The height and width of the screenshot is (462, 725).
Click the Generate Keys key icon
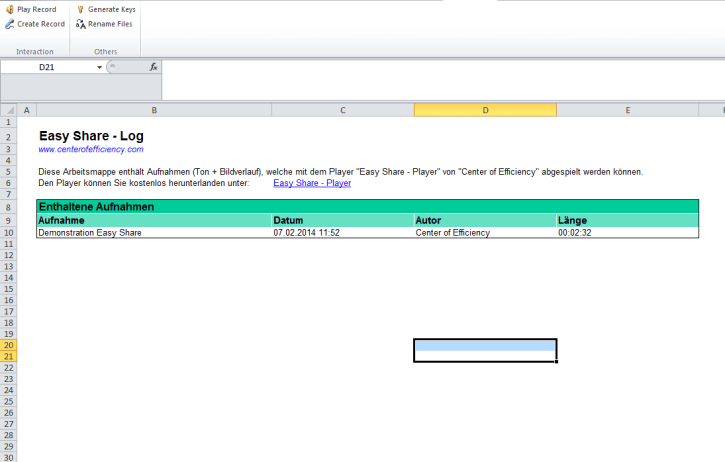click(80, 9)
